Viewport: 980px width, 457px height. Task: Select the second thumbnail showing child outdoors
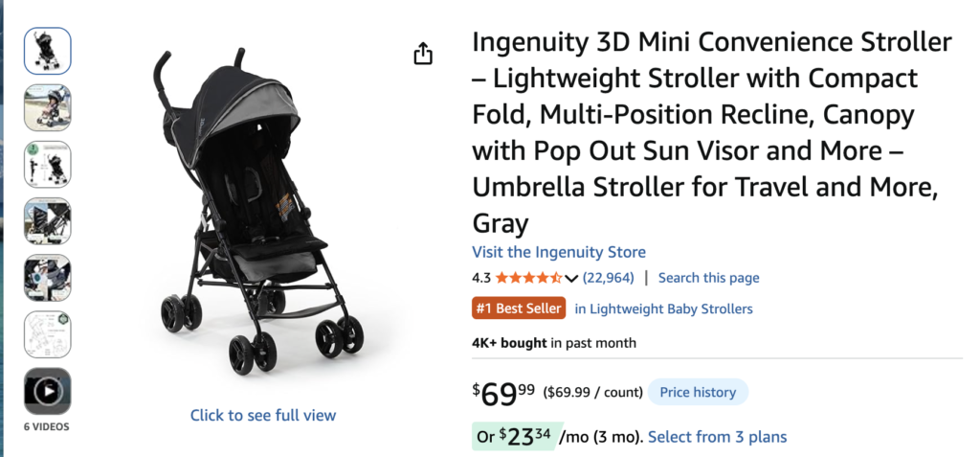[x=48, y=107]
